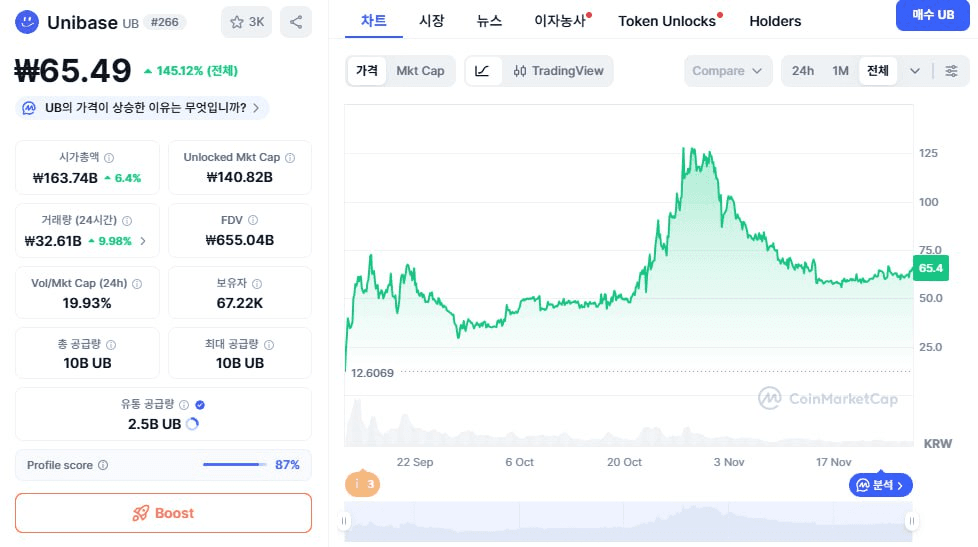Select the 가격 price toggle
The height and width of the screenshot is (547, 978).
click(x=367, y=71)
